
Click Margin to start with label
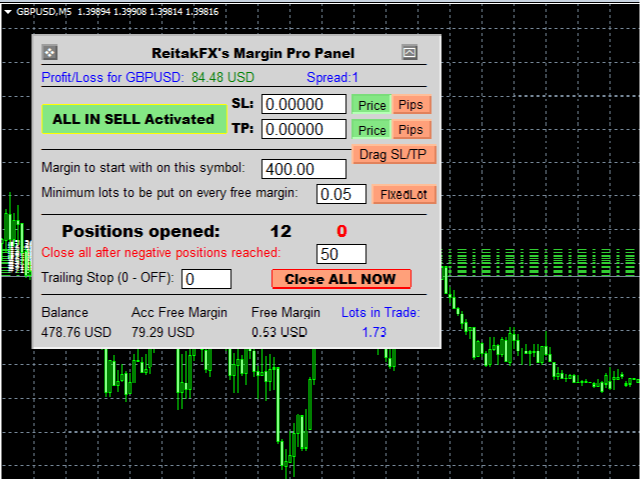coord(143,167)
